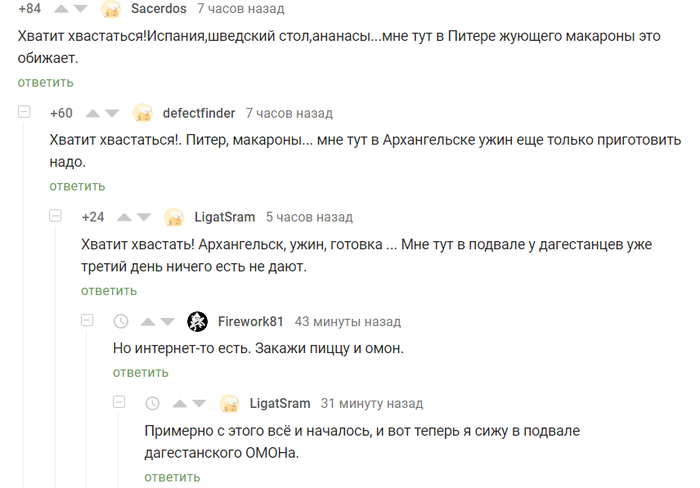700x488 pixels.
Task: Upvote Firework81's comment
Action: click(x=148, y=321)
